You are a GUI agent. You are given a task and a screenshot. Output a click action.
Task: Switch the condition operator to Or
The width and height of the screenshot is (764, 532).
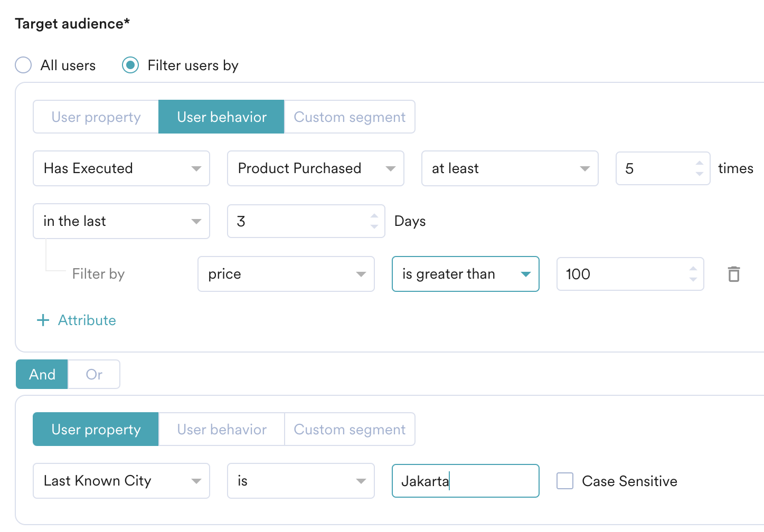coord(94,374)
